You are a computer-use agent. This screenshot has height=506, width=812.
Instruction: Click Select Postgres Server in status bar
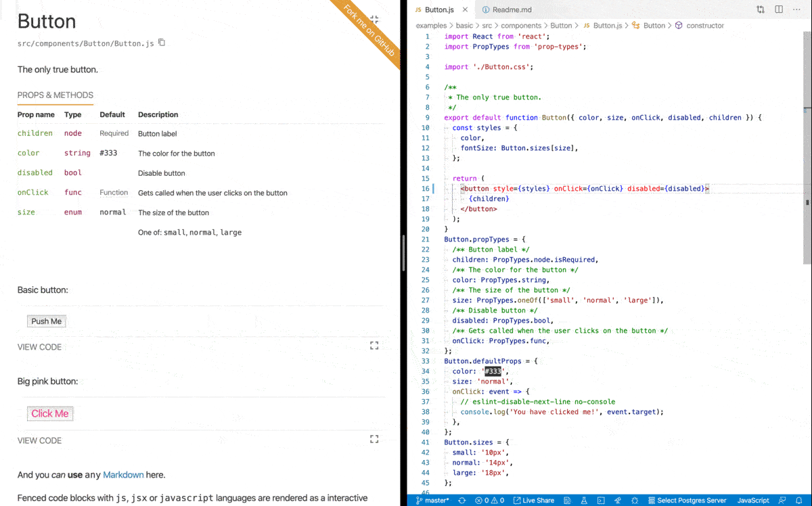point(687,500)
